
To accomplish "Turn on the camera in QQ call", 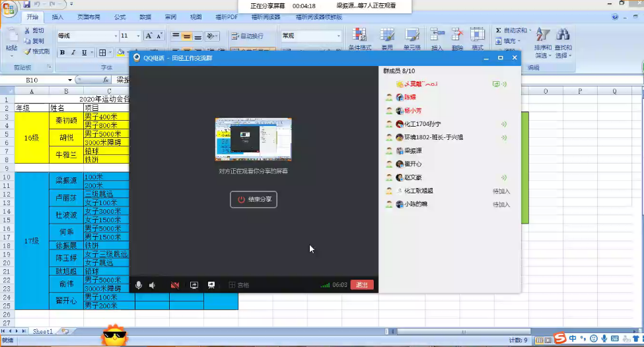I will click(x=175, y=285).
